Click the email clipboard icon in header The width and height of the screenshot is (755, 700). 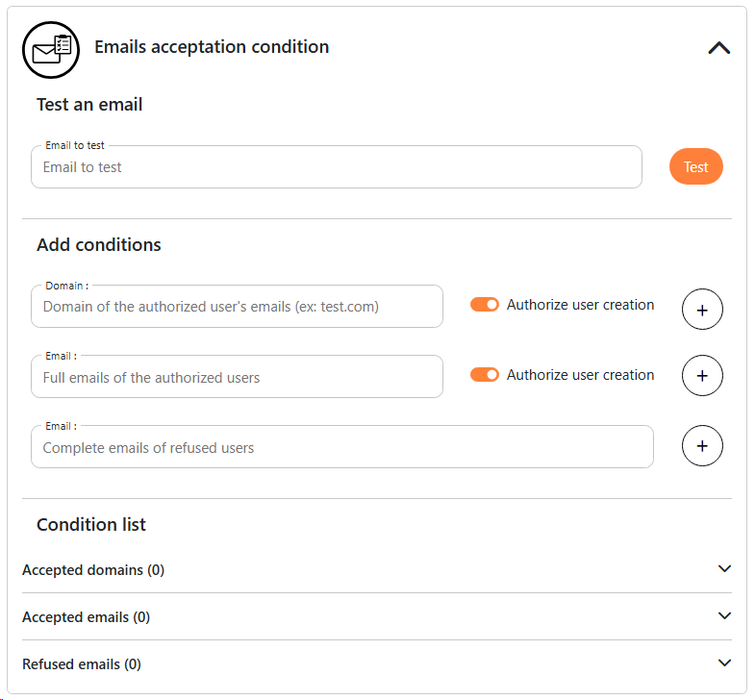click(x=51, y=49)
